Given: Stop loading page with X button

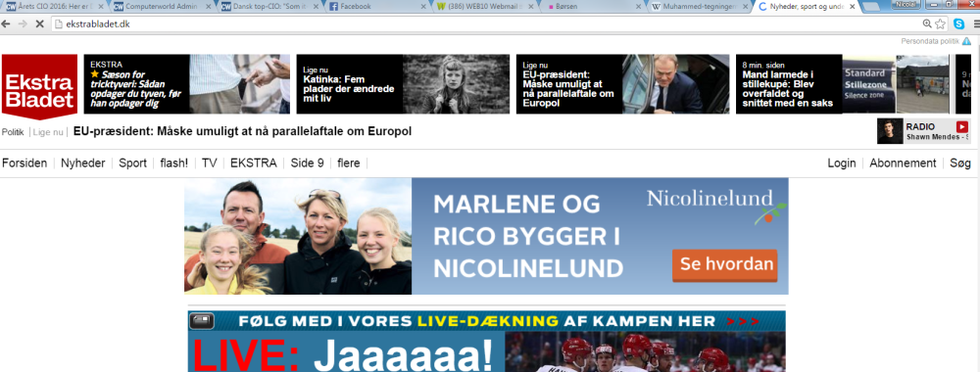Looking at the screenshot, I should tap(39, 23).
